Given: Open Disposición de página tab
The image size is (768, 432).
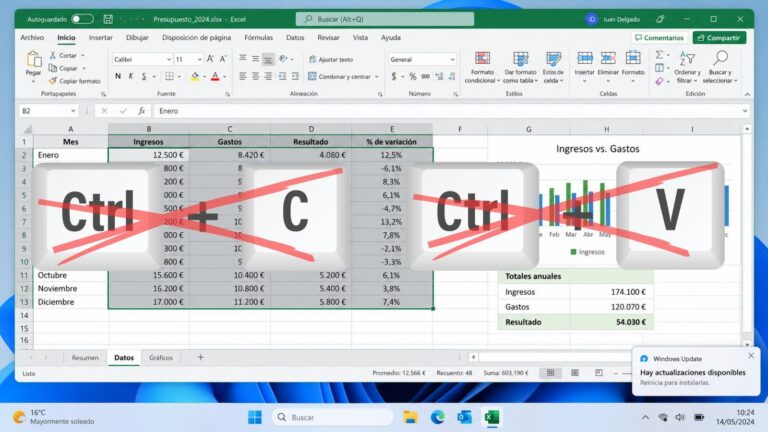Looking at the screenshot, I should coord(196,37).
